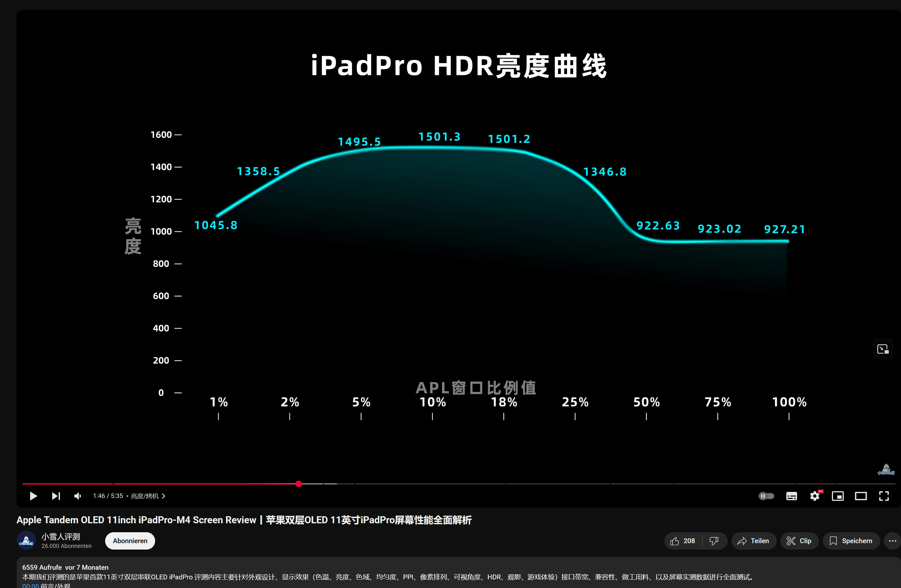Screen dimensions: 901x588
Task: Open the playback settings gear
Action: [x=815, y=496]
